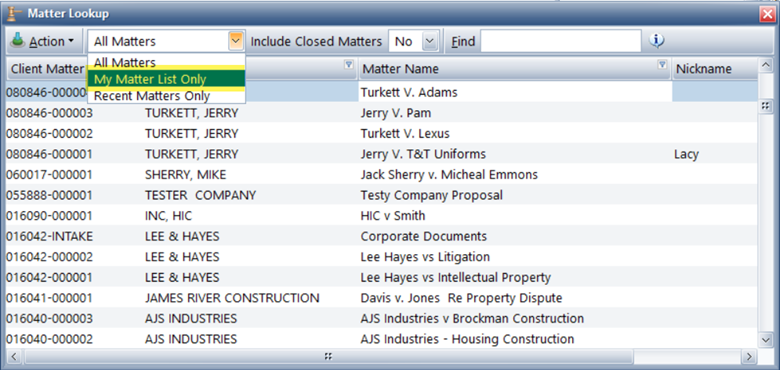Click inside the Find text field
Viewport: 780px width, 370px height.
pyautogui.click(x=561, y=41)
